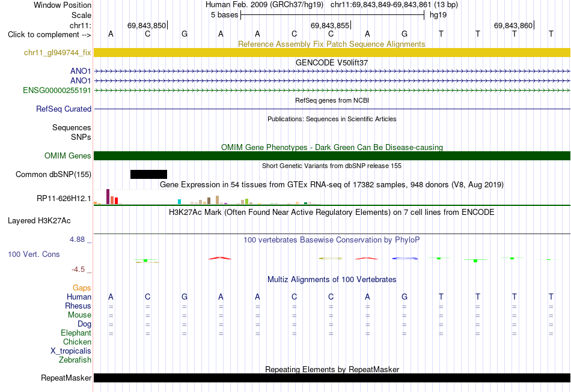The height and width of the screenshot is (392, 571).
Task: Click the 'Click to complement -->' label
Action: 49,35
